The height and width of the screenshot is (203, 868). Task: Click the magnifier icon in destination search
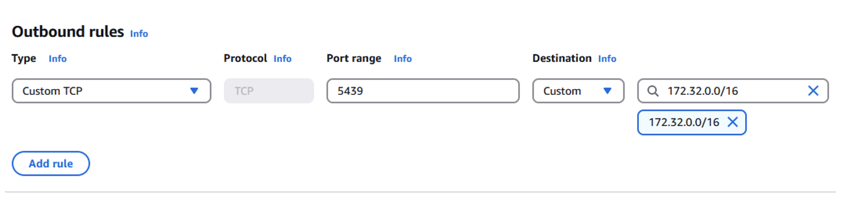pos(653,91)
